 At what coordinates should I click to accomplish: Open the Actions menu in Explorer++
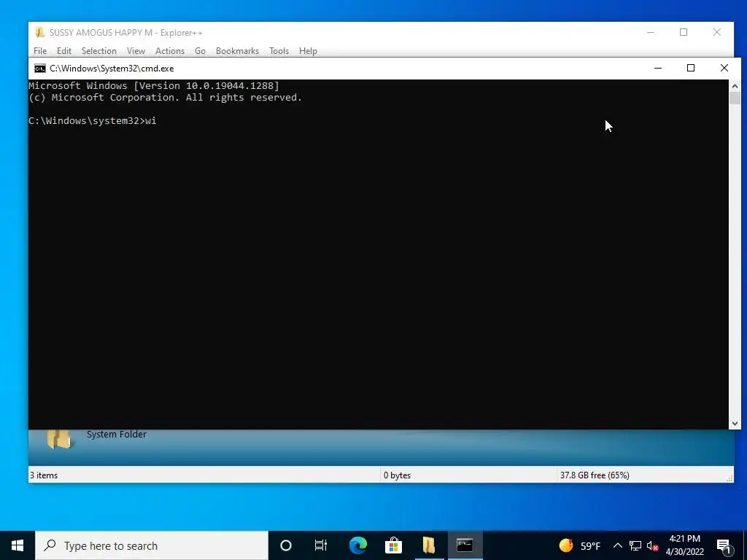(169, 51)
